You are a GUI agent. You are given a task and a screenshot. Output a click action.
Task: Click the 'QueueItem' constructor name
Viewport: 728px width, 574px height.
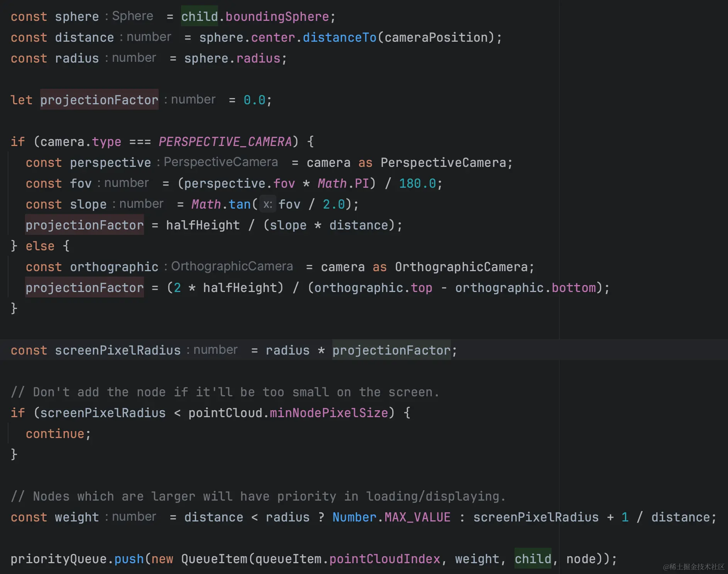(x=214, y=559)
